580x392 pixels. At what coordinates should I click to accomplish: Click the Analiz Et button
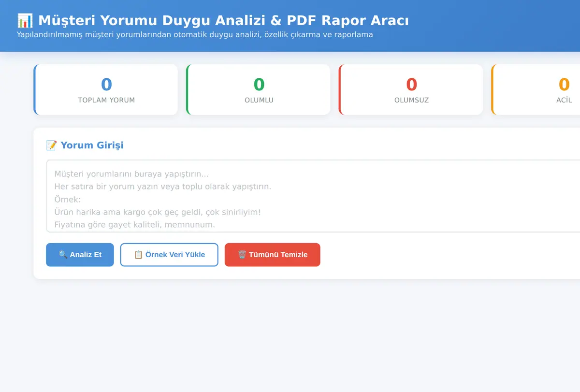(x=80, y=255)
